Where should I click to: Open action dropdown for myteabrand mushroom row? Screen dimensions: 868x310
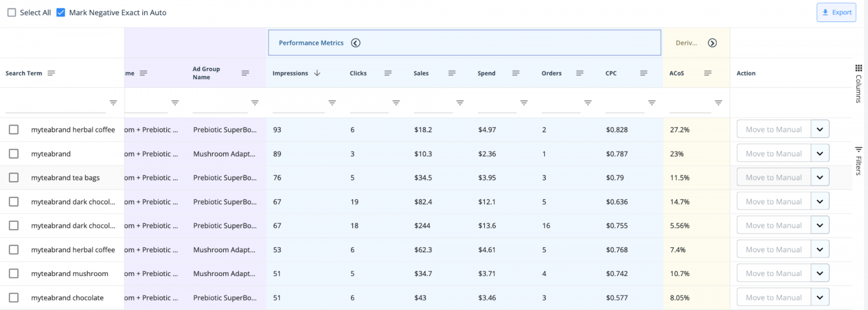(x=820, y=273)
